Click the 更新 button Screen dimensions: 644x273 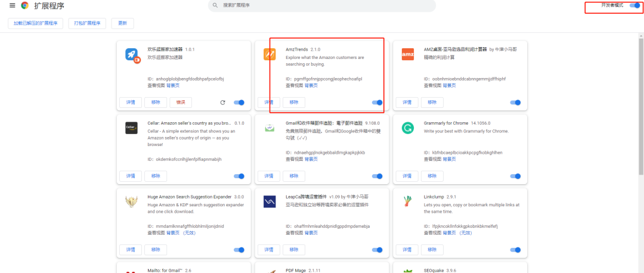pos(122,23)
